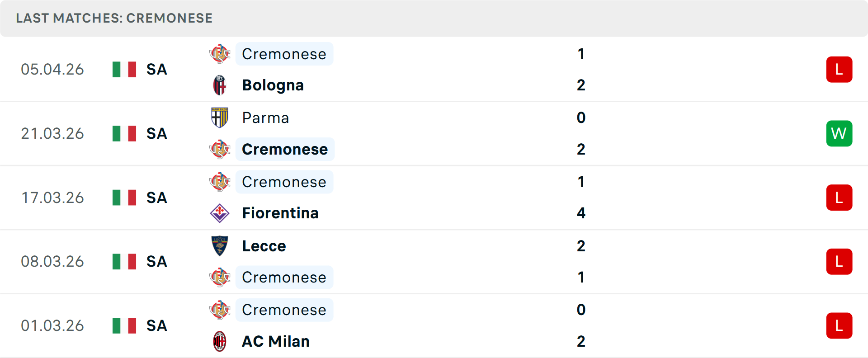Click Italy flag on the 01.03.26 row

pos(124,325)
